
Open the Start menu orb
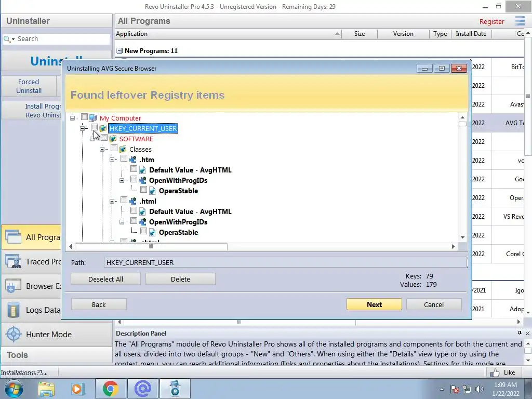click(x=14, y=389)
